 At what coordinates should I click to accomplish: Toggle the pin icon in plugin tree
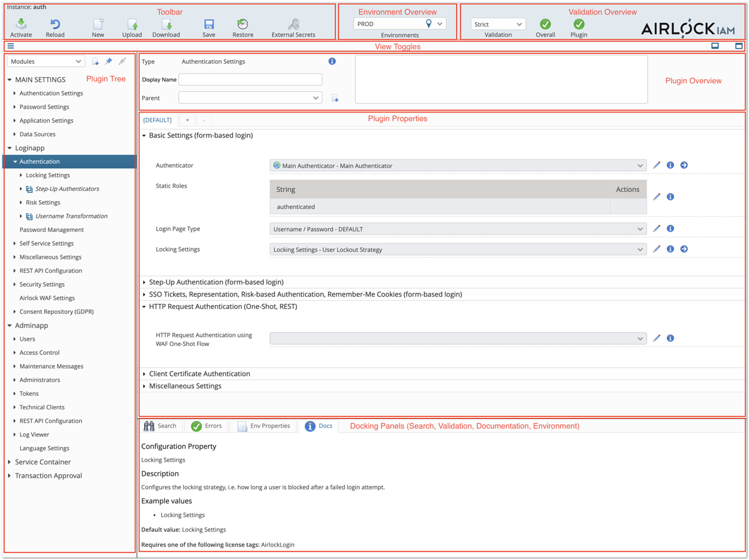[109, 62]
